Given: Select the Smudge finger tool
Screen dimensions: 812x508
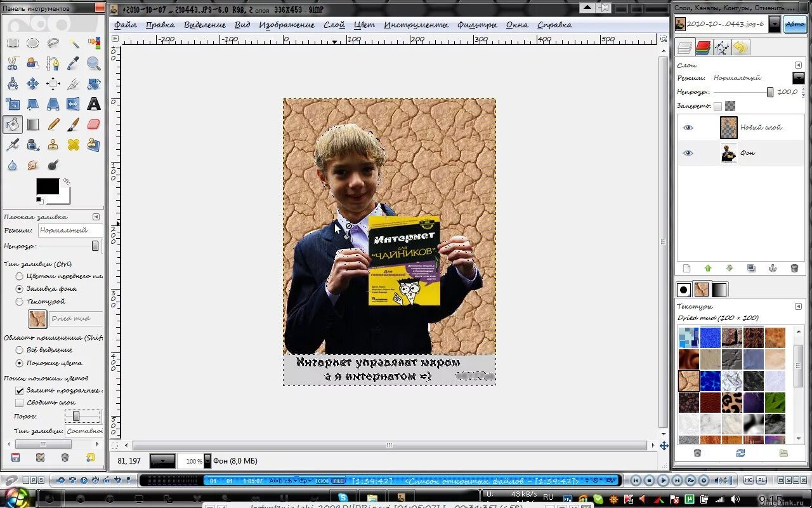Looking at the screenshot, I should [32, 165].
